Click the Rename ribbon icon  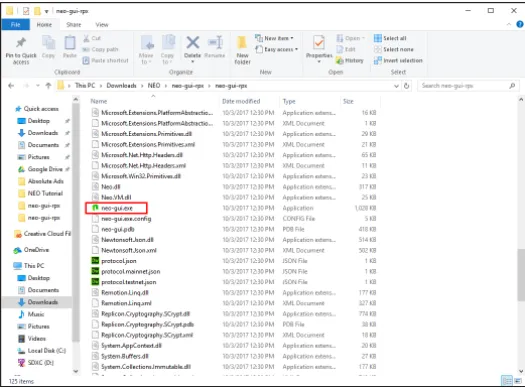point(215,43)
